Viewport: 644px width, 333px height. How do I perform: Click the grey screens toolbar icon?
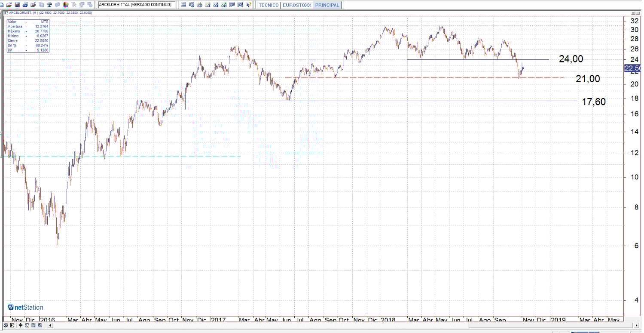82,5
